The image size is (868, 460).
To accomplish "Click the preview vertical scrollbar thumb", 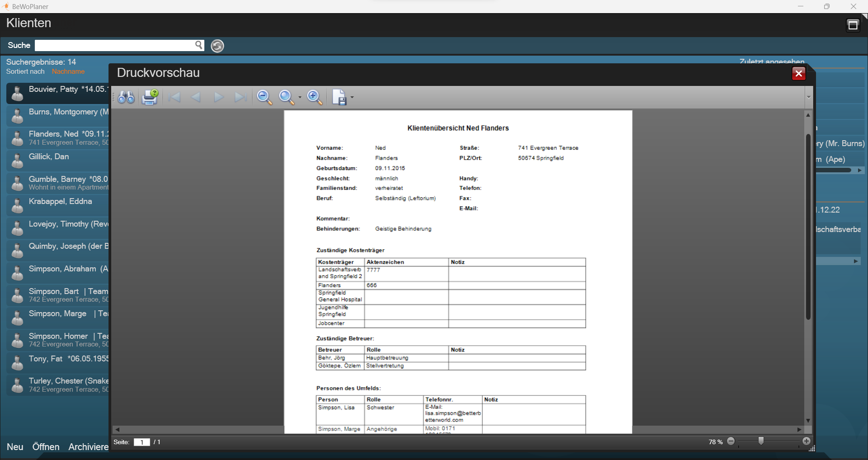I will coord(808,226).
